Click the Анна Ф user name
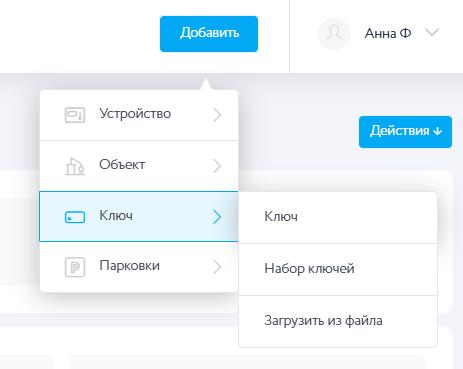Screen dimensions: 463x369 (x=388, y=33)
